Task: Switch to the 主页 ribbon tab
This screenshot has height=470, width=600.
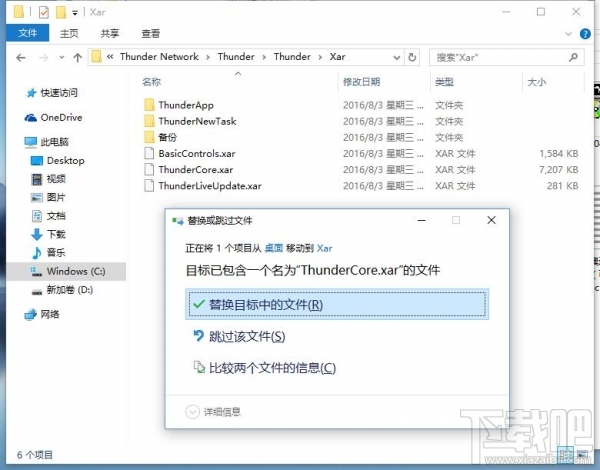Action: click(69, 33)
